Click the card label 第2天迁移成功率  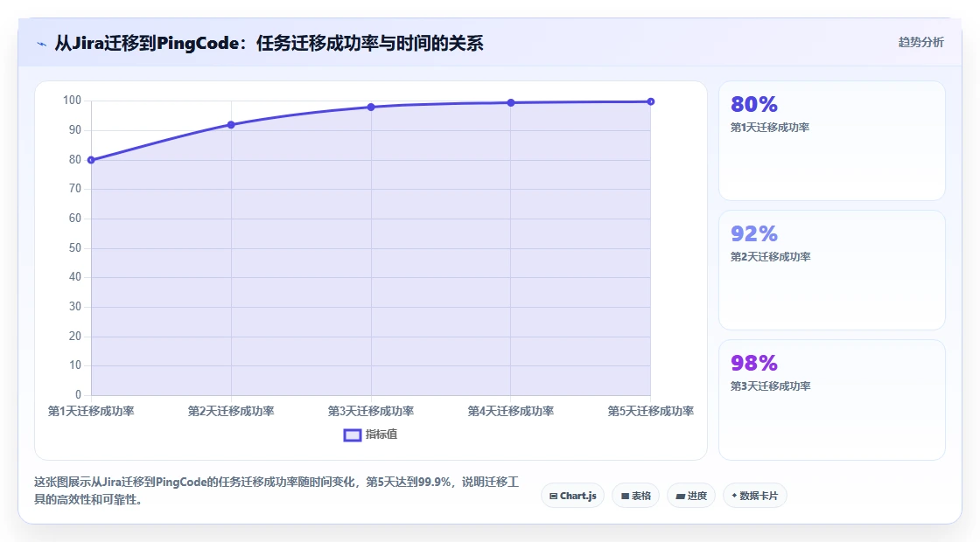tap(770, 257)
